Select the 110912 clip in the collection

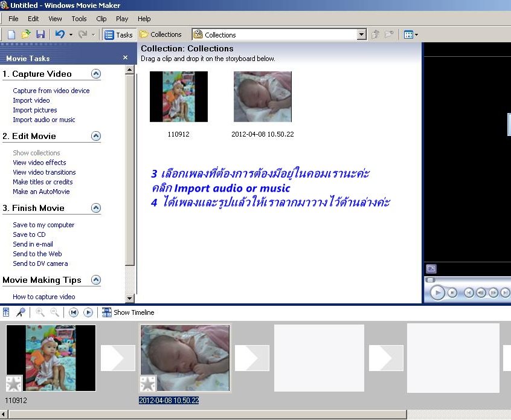[x=179, y=105]
